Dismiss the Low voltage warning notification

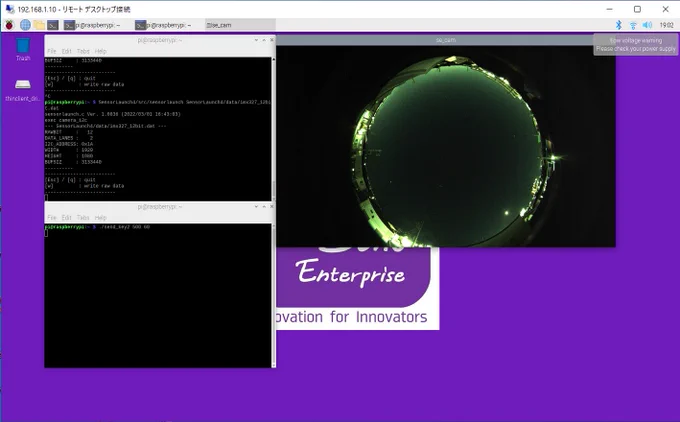pyautogui.click(x=636, y=44)
